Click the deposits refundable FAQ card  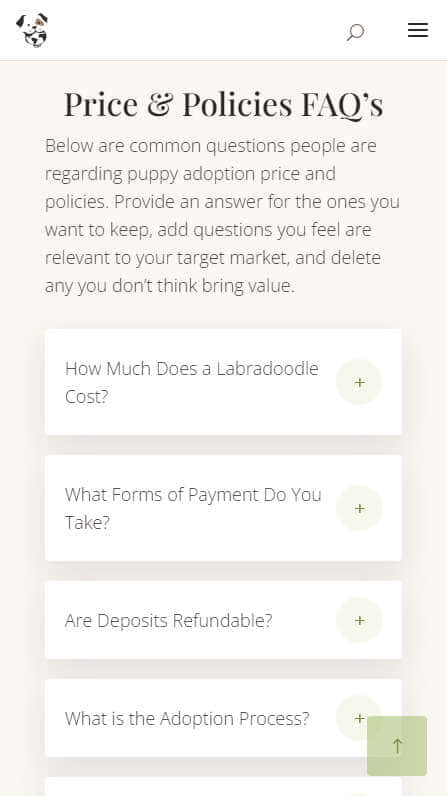(x=223, y=620)
